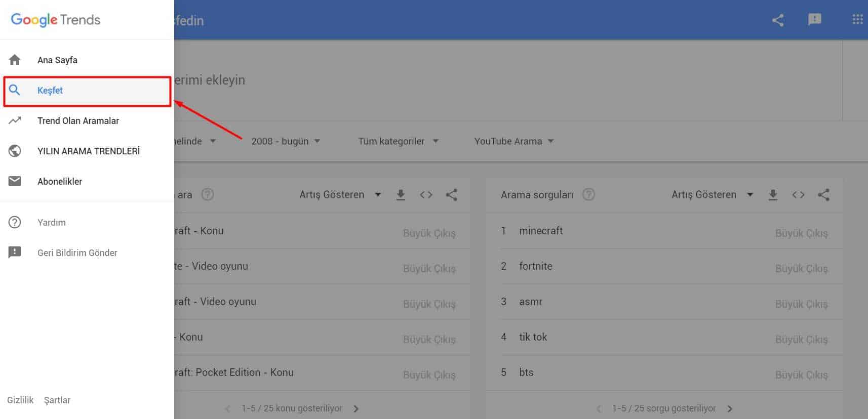Click the help icon next to Arama sorguları
Image resolution: width=868 pixels, height=419 pixels.
pyautogui.click(x=588, y=194)
